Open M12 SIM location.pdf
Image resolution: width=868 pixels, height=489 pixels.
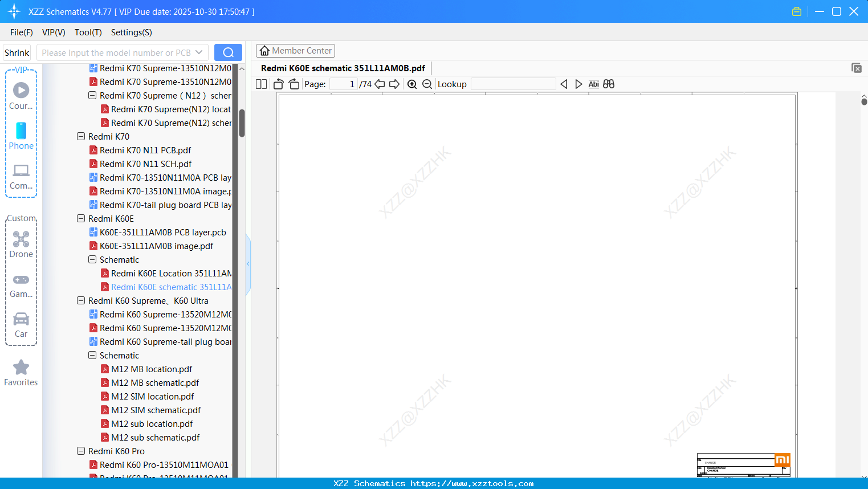click(153, 397)
